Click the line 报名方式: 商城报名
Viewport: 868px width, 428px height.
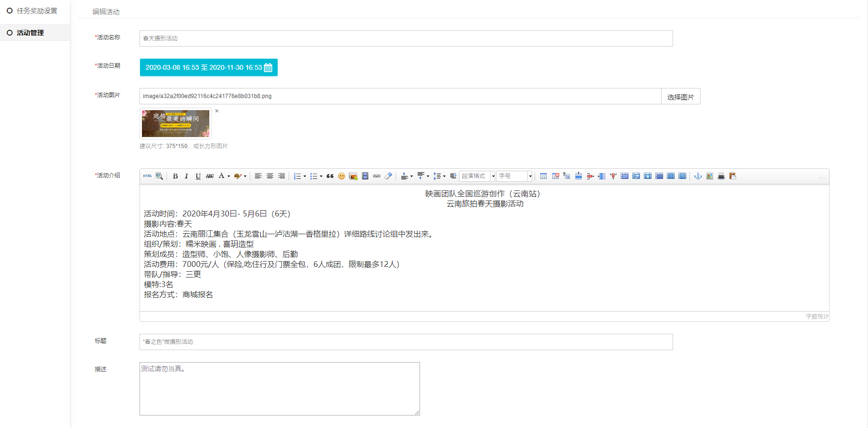pyautogui.click(x=179, y=294)
